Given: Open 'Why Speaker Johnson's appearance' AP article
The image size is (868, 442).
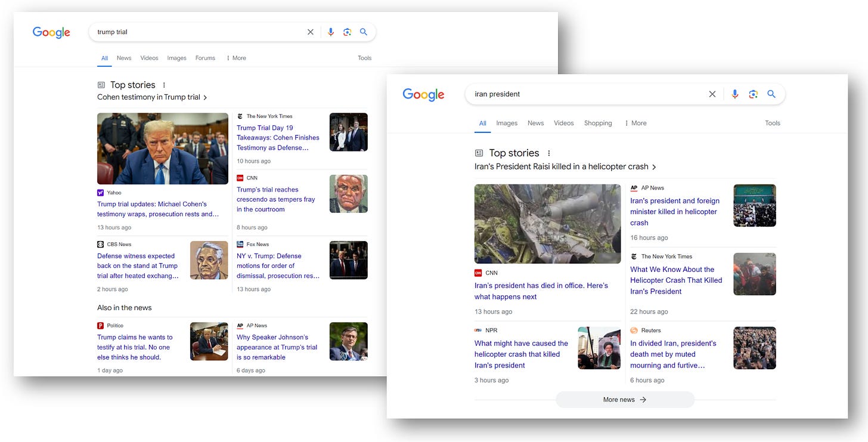Looking at the screenshot, I should coord(277,347).
